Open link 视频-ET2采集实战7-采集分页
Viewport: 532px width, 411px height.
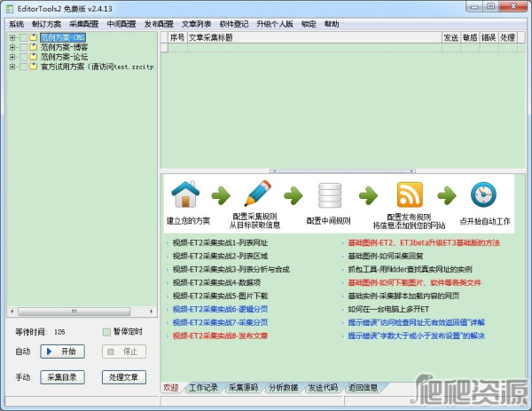220,322
